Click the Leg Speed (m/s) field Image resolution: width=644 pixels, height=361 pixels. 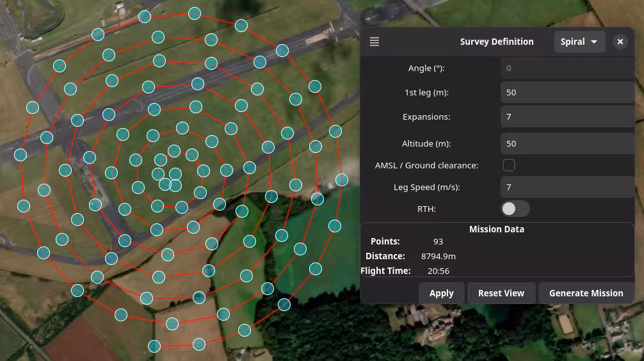[x=567, y=187]
